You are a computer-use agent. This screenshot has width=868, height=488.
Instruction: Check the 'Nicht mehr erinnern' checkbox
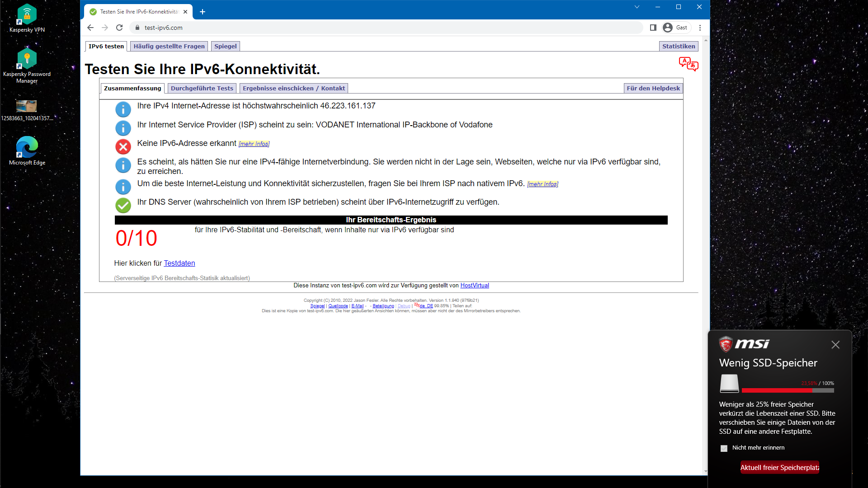[x=724, y=448]
